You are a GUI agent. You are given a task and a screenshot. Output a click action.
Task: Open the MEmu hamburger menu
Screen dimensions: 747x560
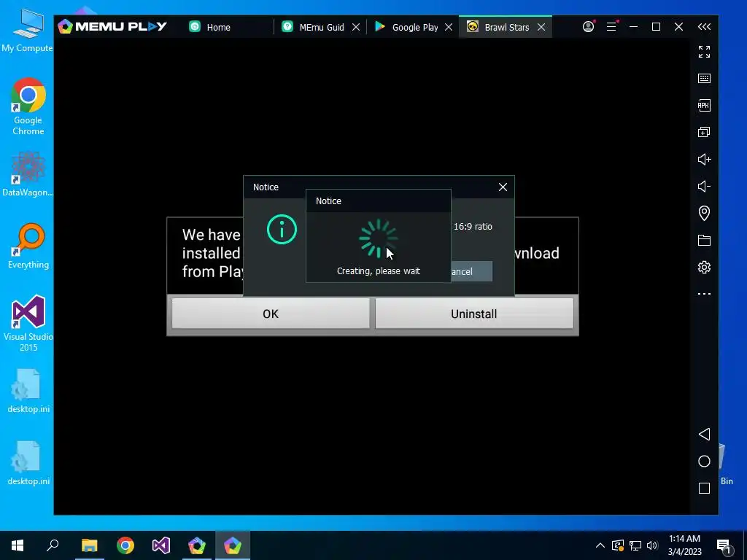pyautogui.click(x=612, y=27)
